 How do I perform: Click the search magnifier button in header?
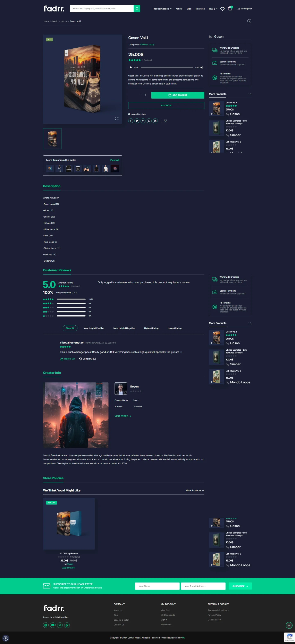137,8
